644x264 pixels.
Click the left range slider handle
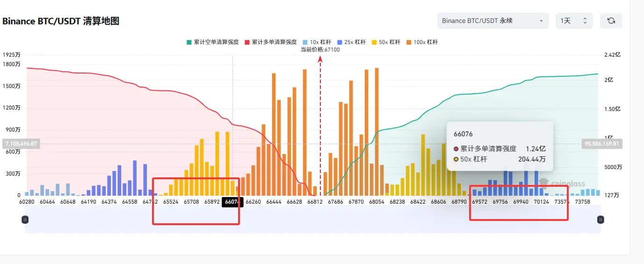pos(25,219)
